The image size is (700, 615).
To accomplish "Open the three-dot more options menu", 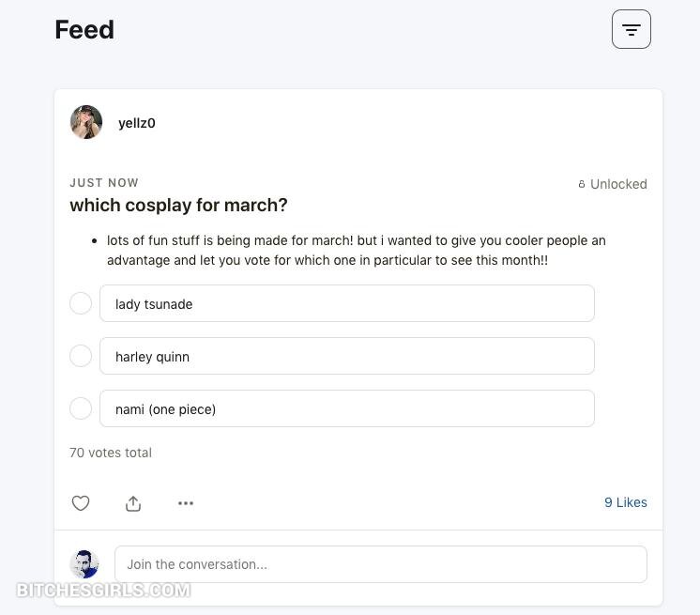I will coord(186,503).
